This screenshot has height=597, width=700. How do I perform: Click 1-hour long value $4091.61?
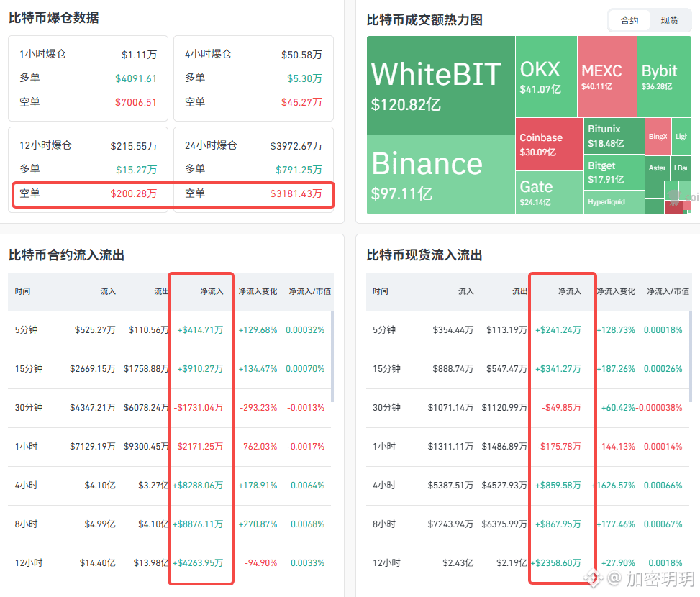pyautogui.click(x=136, y=78)
